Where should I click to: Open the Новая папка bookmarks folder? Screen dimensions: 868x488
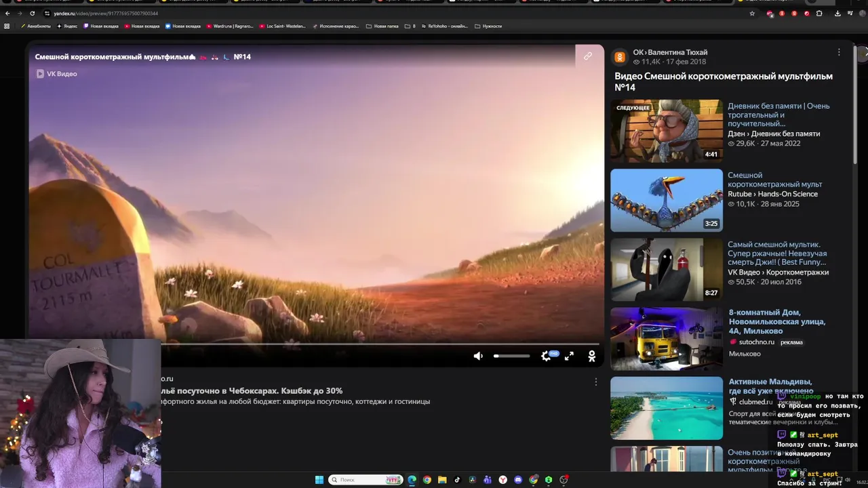coord(382,26)
